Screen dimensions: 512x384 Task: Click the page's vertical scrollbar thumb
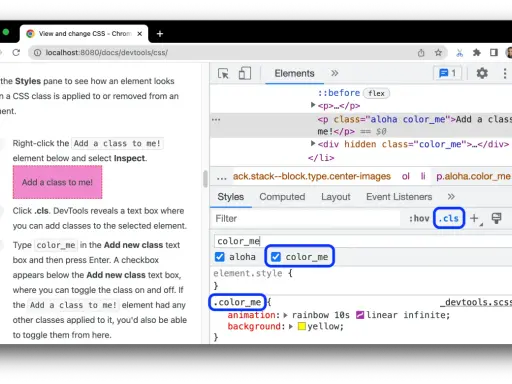coord(205,179)
